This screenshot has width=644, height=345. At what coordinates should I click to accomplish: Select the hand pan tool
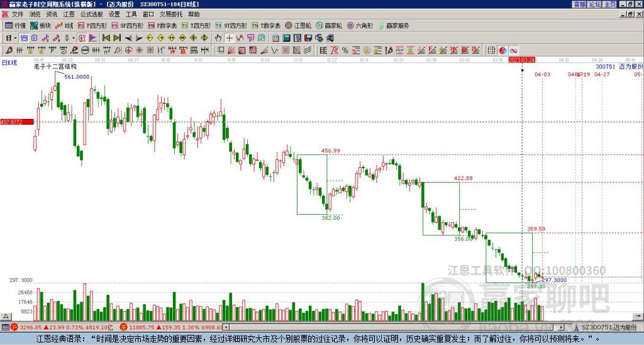click(218, 38)
